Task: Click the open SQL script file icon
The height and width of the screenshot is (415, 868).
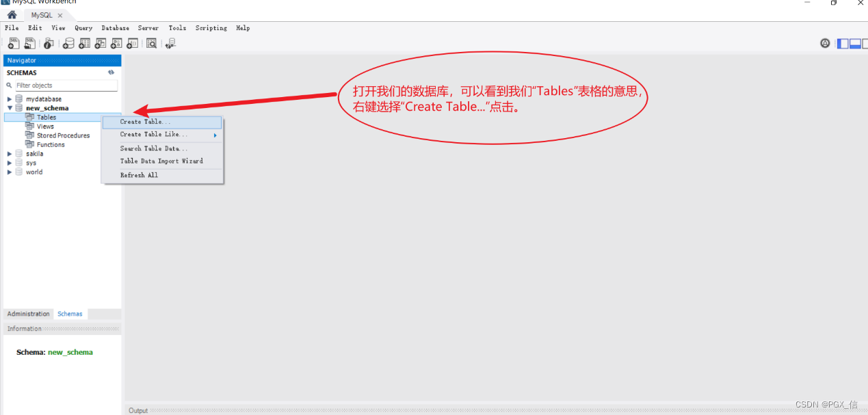Action: (x=30, y=43)
